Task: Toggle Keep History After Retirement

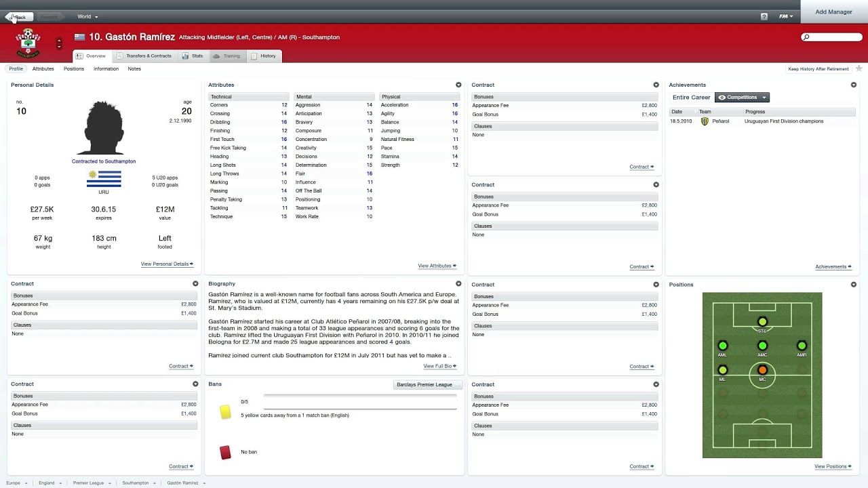Action: click(818, 69)
